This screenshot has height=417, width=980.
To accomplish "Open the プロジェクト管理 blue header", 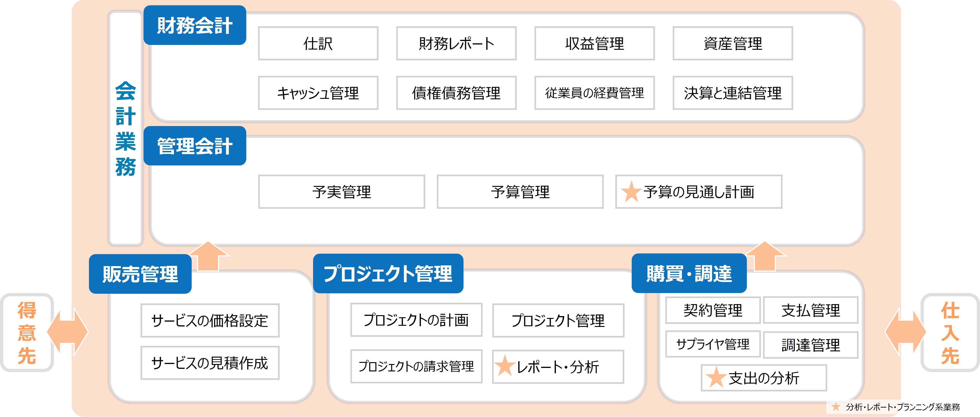I will click(388, 273).
